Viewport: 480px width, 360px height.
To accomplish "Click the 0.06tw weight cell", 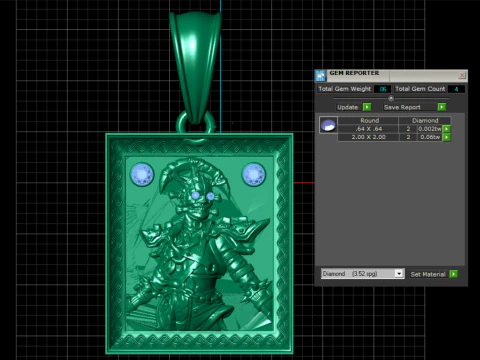I will click(430, 137).
